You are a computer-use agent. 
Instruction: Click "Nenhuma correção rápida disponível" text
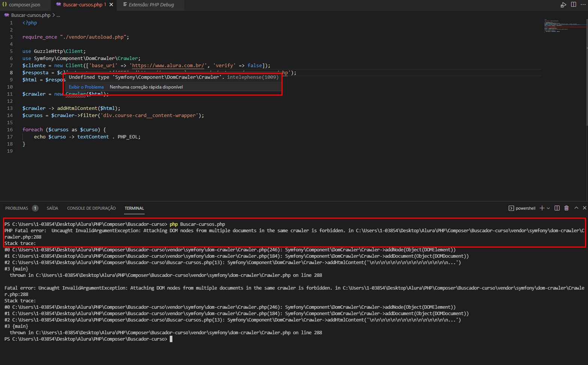[146, 87]
